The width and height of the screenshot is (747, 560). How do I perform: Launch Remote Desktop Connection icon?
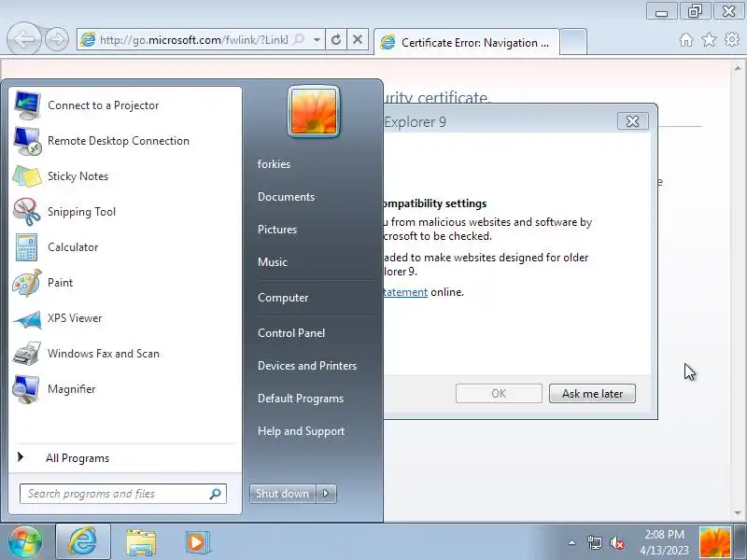click(27, 141)
